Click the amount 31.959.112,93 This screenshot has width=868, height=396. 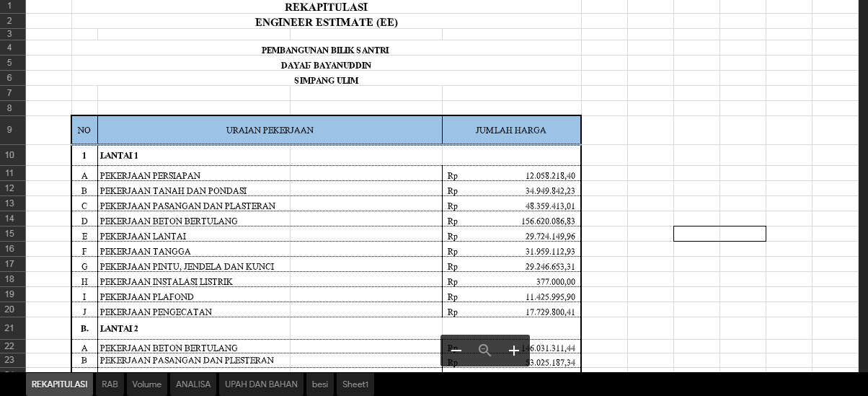pos(551,252)
